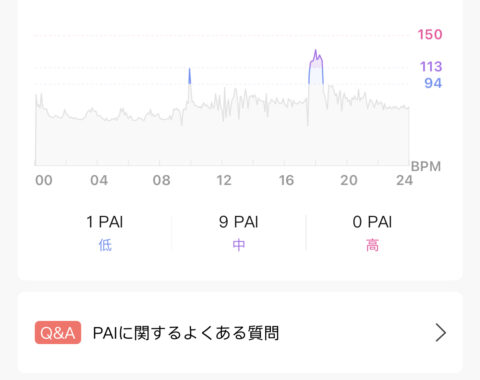Open 'PAIに関するよくある質問' link
Image resolution: width=480 pixels, height=380 pixels.
(x=186, y=333)
